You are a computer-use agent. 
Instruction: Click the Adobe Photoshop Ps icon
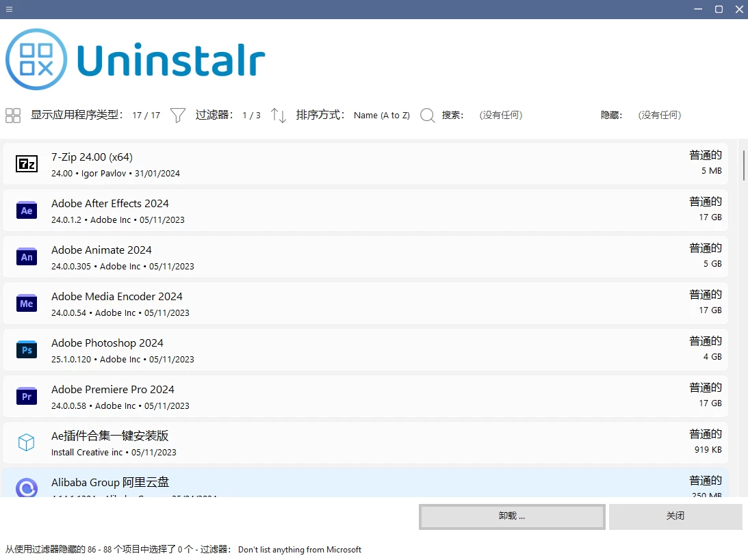point(27,350)
